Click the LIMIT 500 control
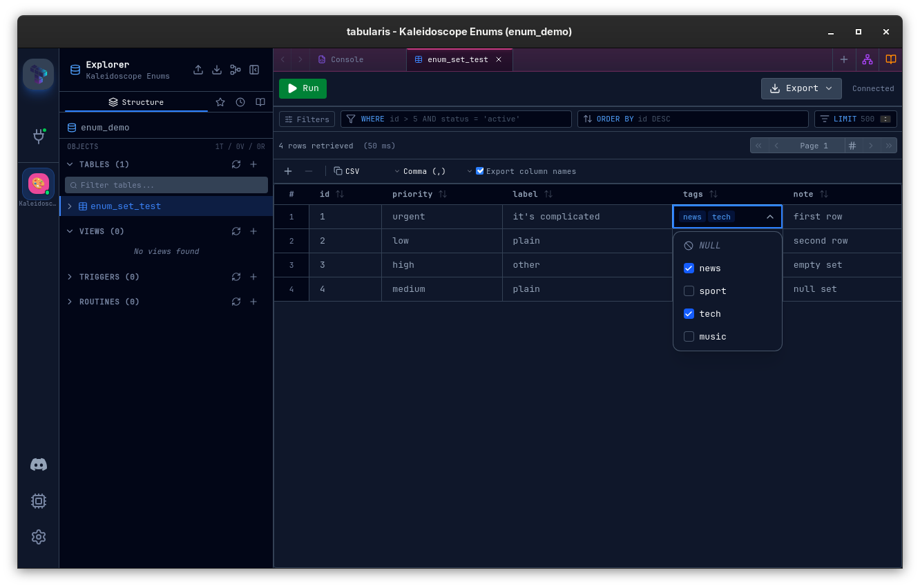Viewport: 920px width, 588px height. click(855, 119)
